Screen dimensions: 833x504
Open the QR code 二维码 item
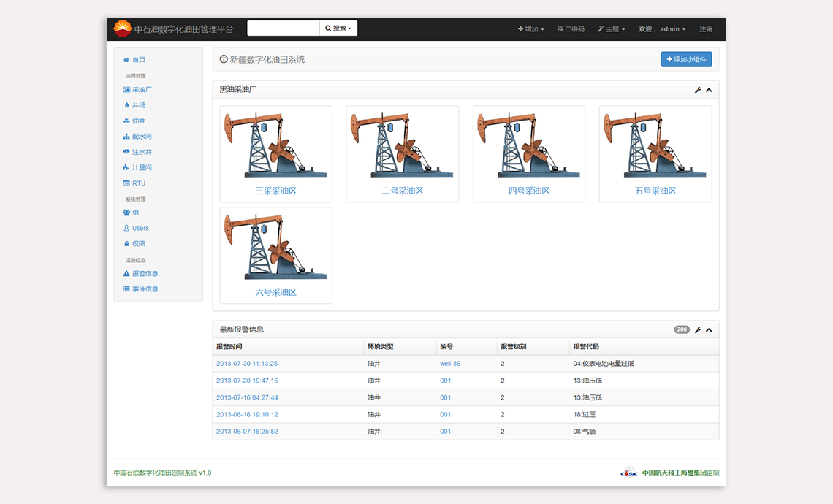coord(571,29)
